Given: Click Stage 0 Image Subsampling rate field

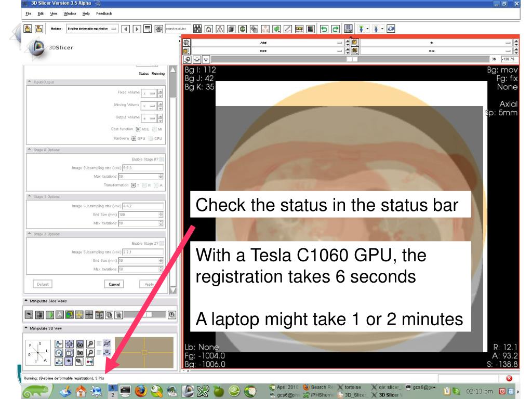Looking at the screenshot, I should pos(143,168).
